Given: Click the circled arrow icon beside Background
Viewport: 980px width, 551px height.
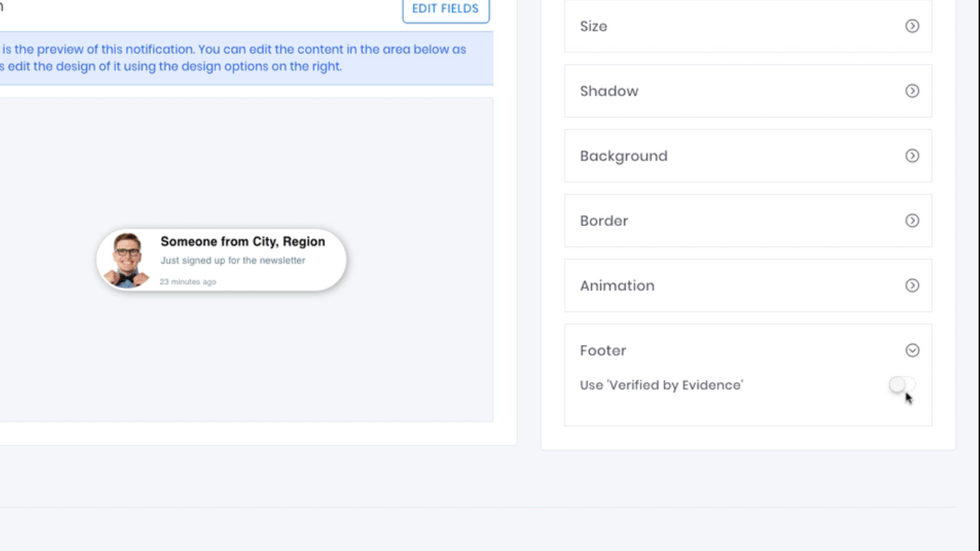Looking at the screenshot, I should click(912, 156).
